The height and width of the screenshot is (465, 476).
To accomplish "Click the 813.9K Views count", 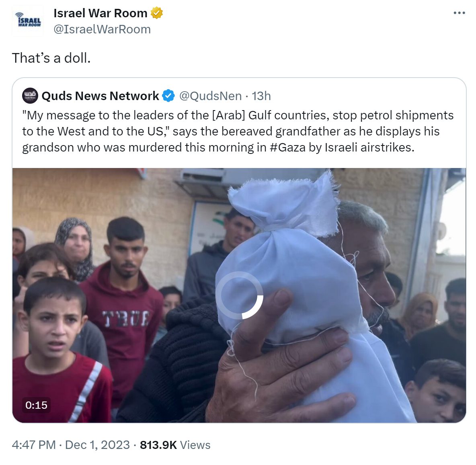I will click(175, 445).
